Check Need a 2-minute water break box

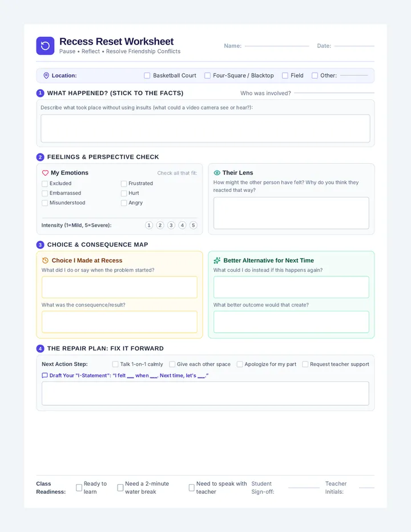(120, 487)
